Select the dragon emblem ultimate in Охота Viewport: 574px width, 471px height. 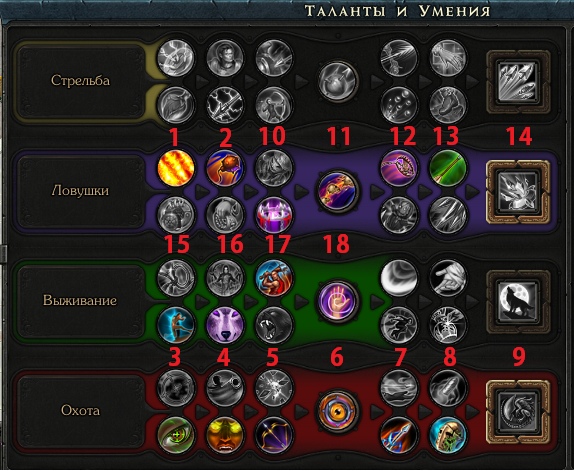pyautogui.click(x=518, y=411)
